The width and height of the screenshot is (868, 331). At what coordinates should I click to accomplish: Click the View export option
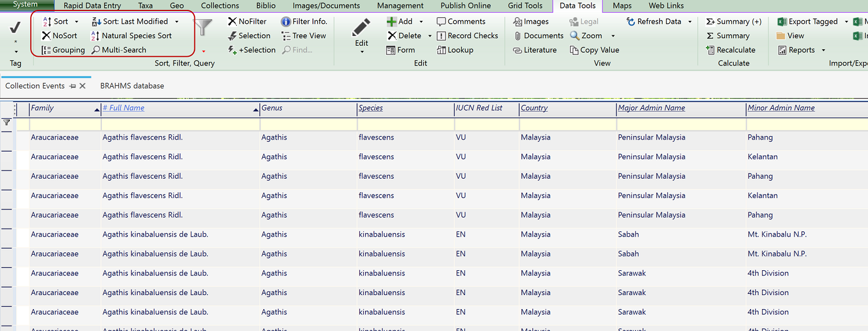[791, 35]
